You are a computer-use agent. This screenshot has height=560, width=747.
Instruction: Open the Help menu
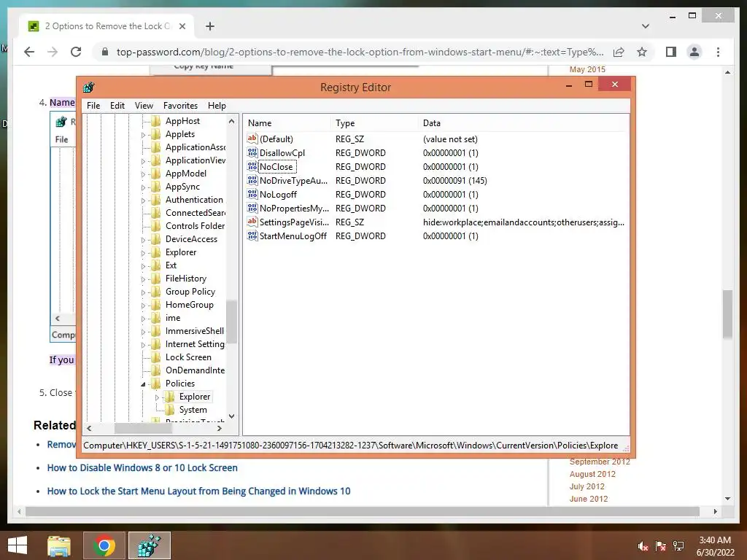[x=217, y=106]
